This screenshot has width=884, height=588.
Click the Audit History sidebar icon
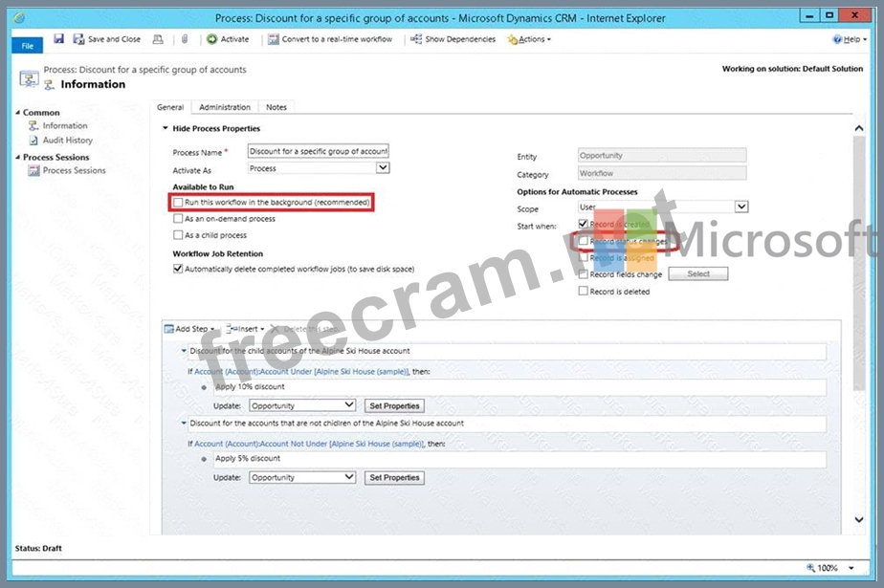pyautogui.click(x=33, y=141)
